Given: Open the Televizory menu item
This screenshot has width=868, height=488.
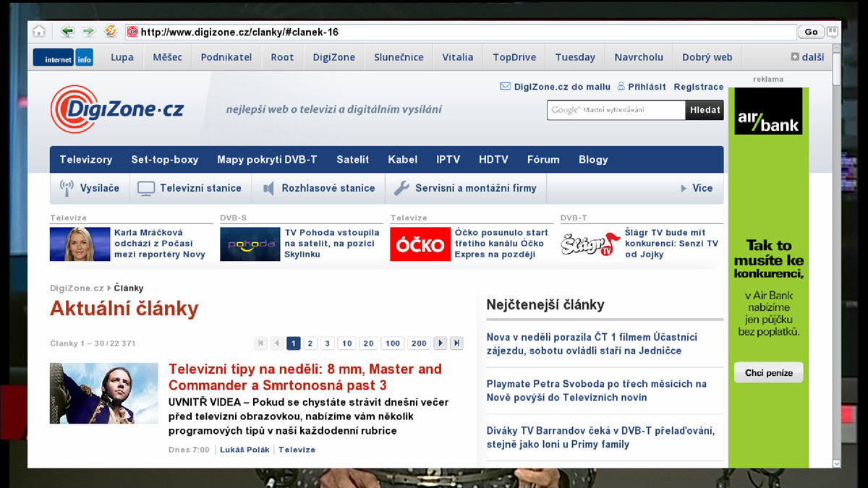Looking at the screenshot, I should click(x=86, y=160).
